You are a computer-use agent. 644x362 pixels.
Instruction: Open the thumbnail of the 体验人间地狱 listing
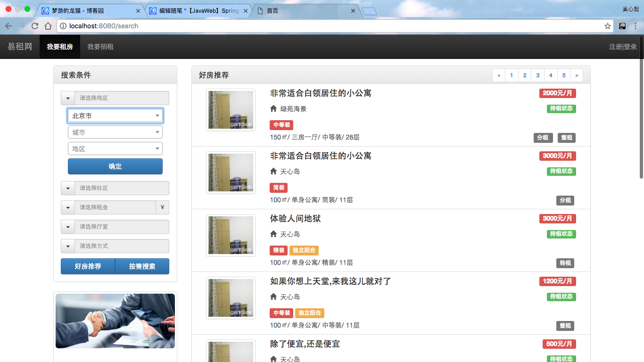pos(231,235)
